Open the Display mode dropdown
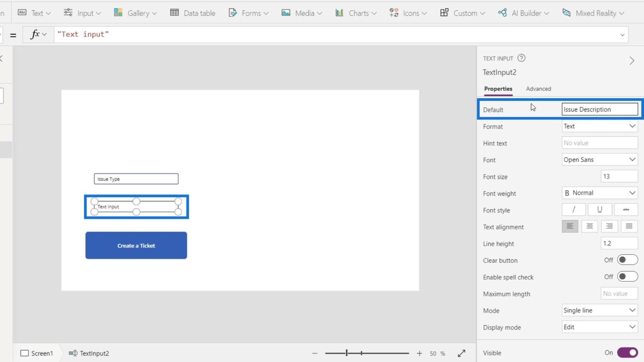Image resolution: width=644 pixels, height=362 pixels. pyautogui.click(x=600, y=327)
